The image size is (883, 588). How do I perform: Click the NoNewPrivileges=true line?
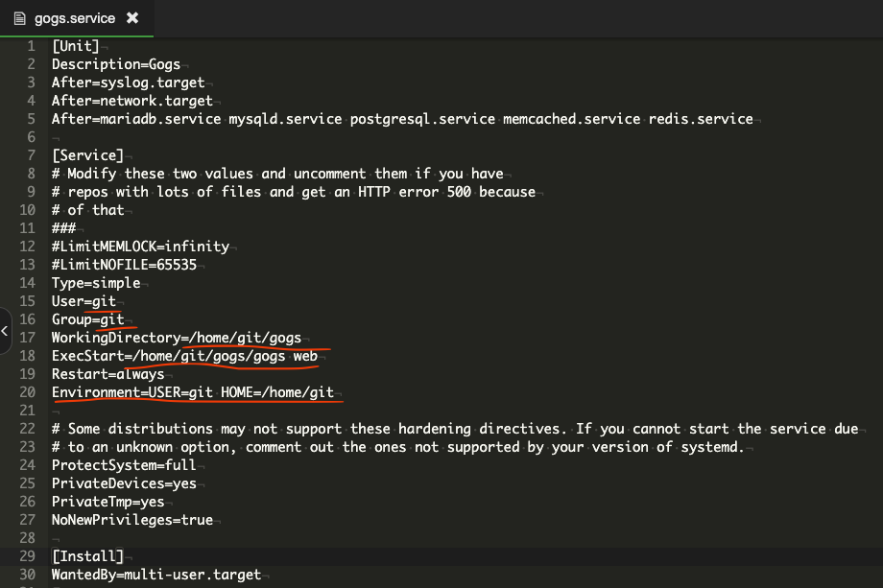(132, 519)
